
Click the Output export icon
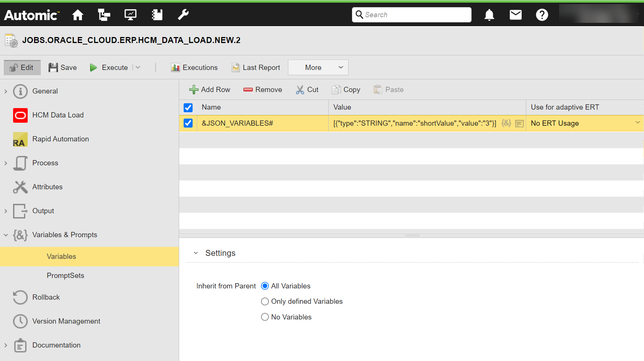tap(20, 211)
